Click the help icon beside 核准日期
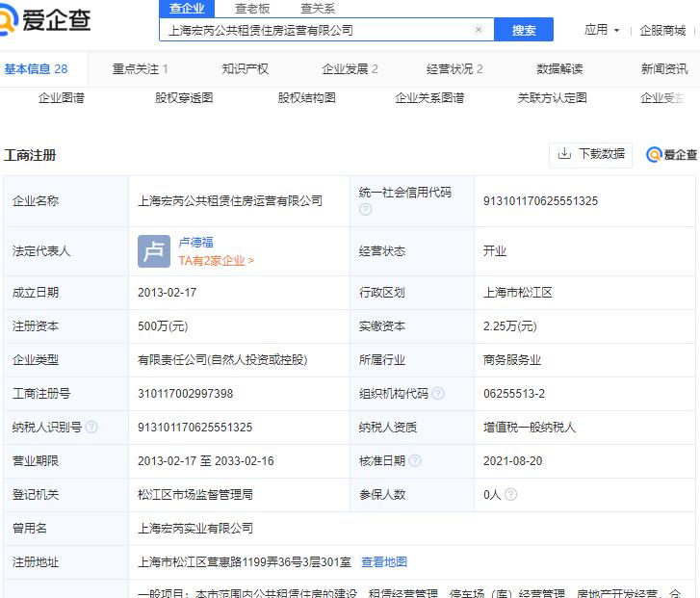The image size is (700, 598). pyautogui.click(x=415, y=461)
